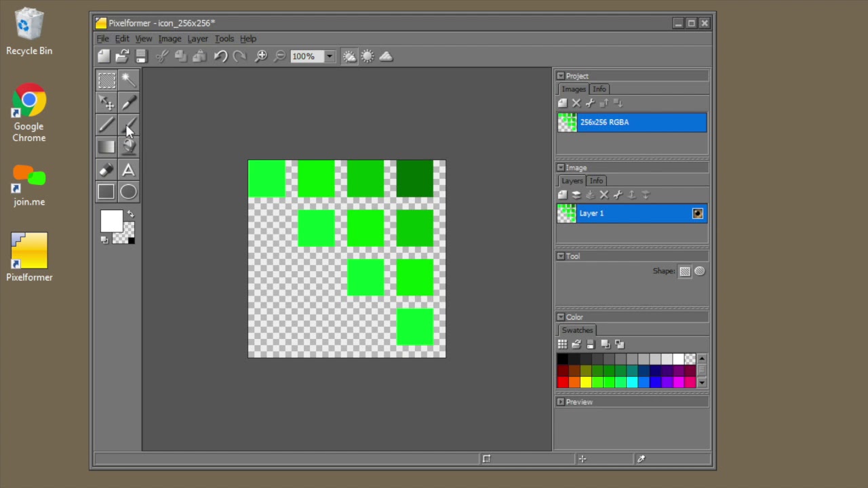The image size is (868, 488).
Task: Select the Magic Wand tool
Action: click(x=128, y=81)
